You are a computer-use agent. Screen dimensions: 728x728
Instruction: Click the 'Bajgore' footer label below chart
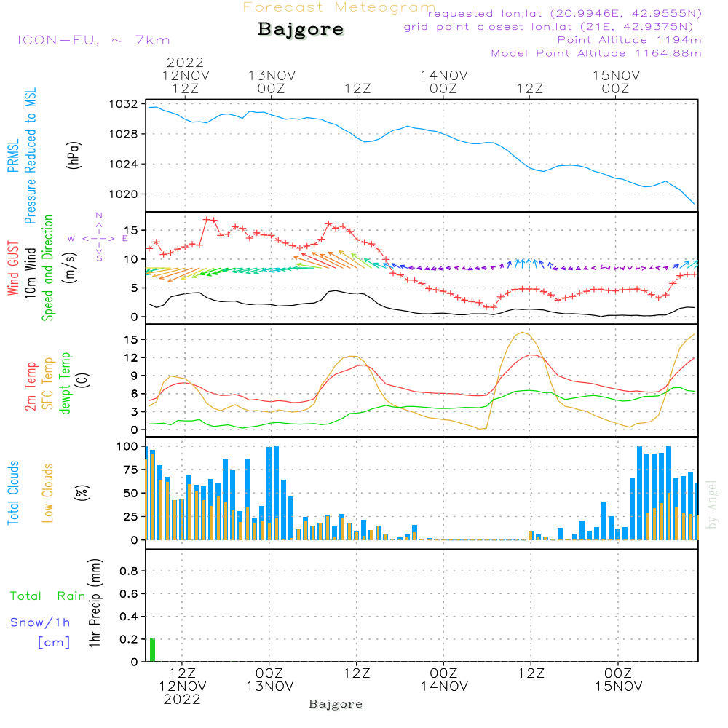coord(336,704)
